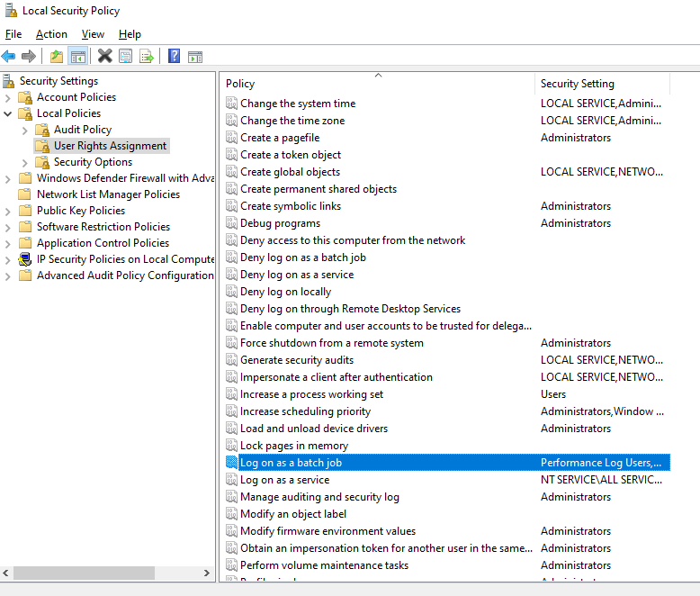This screenshot has height=596, width=700.
Task: Click tree pane scrollbar right arrow
Action: tap(207, 573)
